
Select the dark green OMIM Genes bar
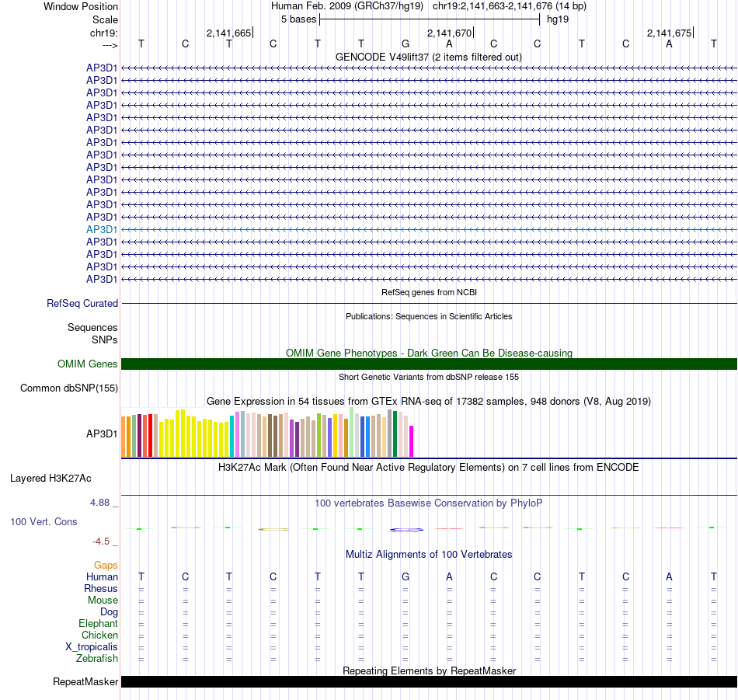(429, 364)
